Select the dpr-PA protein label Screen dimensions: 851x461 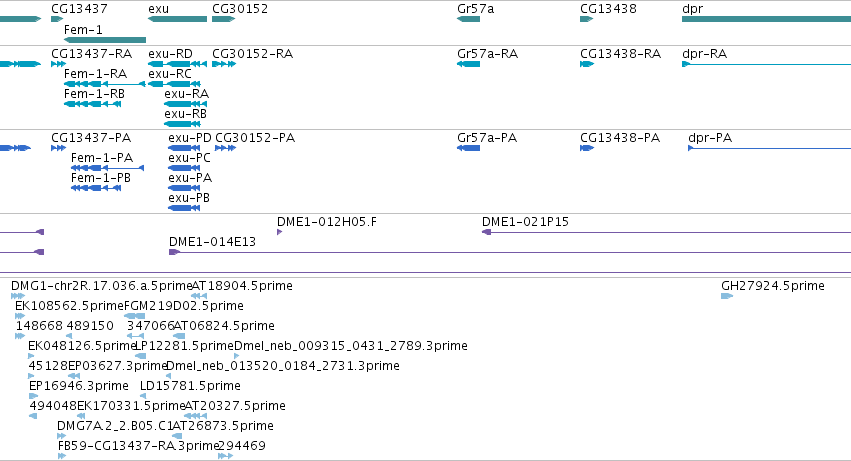point(710,138)
